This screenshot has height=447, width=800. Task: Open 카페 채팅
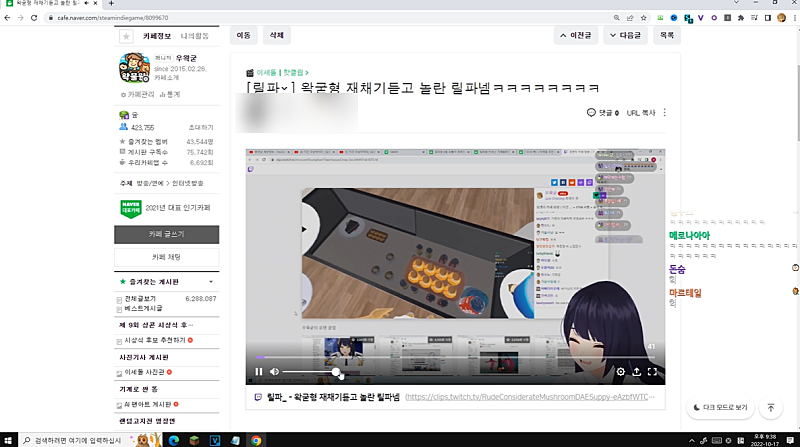[x=166, y=257]
